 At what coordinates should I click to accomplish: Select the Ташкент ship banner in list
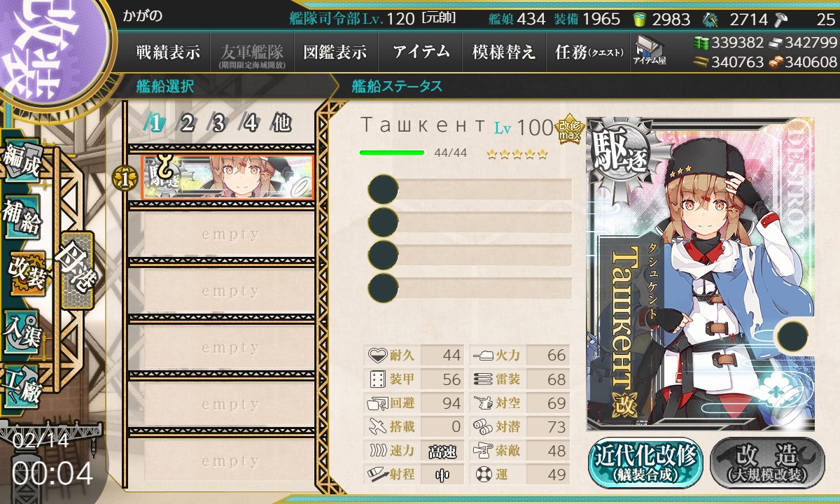click(227, 177)
